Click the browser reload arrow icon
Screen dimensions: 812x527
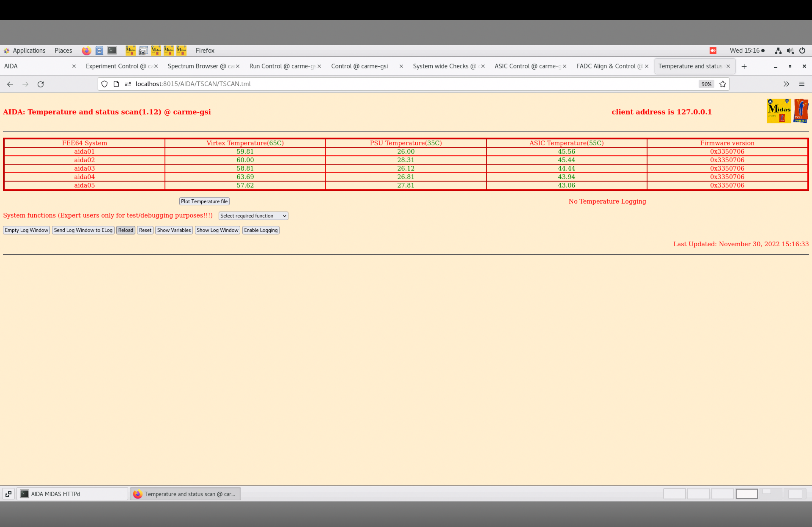coord(41,84)
